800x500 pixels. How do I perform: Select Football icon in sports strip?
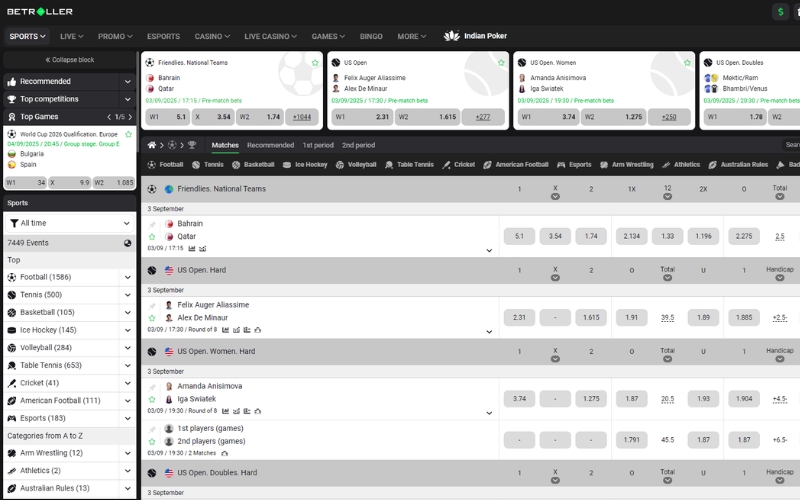[152, 164]
